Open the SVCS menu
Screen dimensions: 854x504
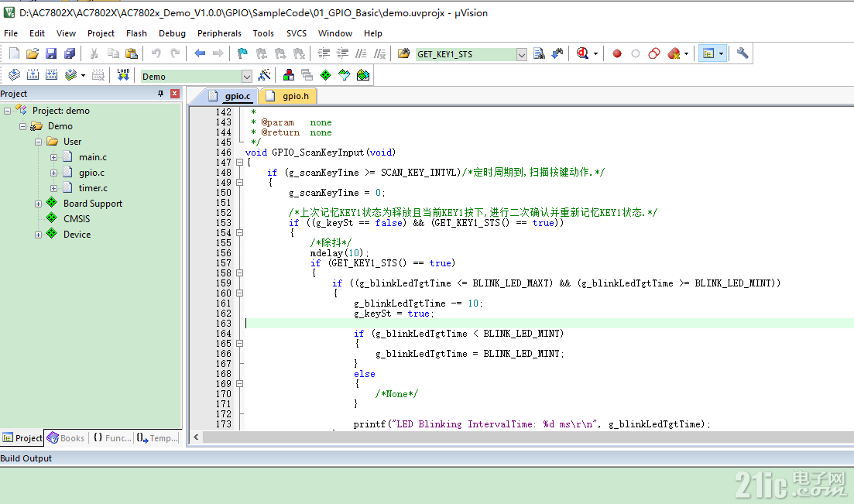(297, 33)
